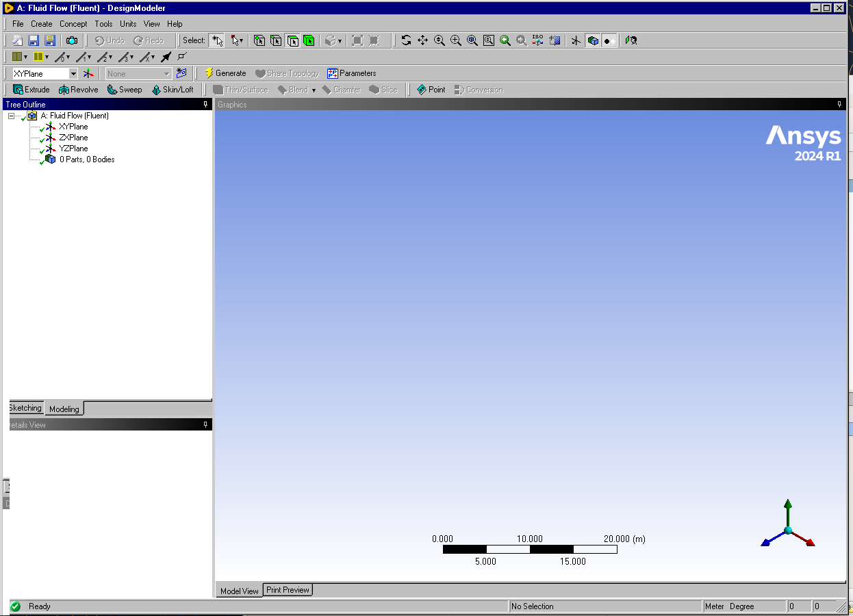
Task: Select ZXPlane in the Tree Outline
Action: tap(73, 138)
